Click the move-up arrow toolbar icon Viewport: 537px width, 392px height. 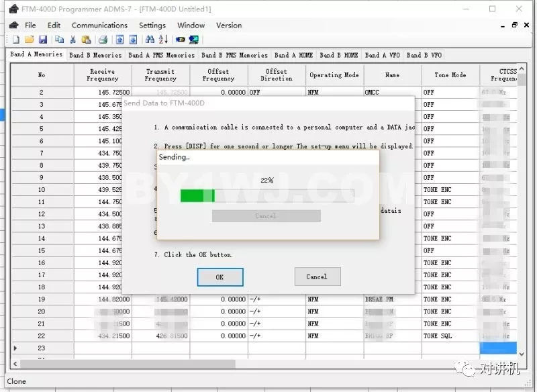(x=119, y=40)
